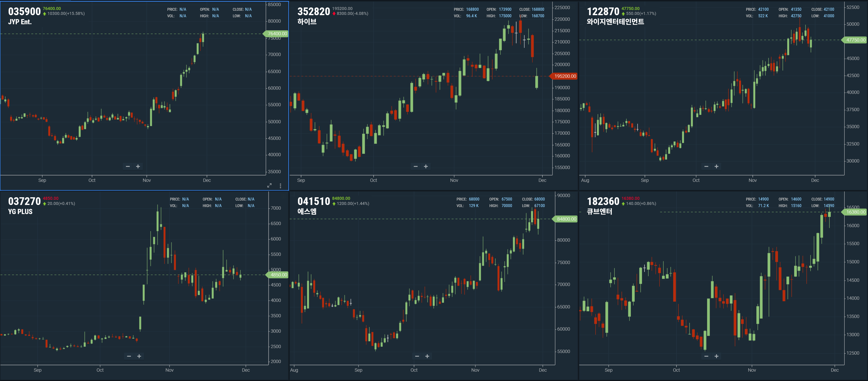This screenshot has width=868, height=381.
Task: Zoom in on the 182360 큐브엔터 chart
Action: [716, 356]
